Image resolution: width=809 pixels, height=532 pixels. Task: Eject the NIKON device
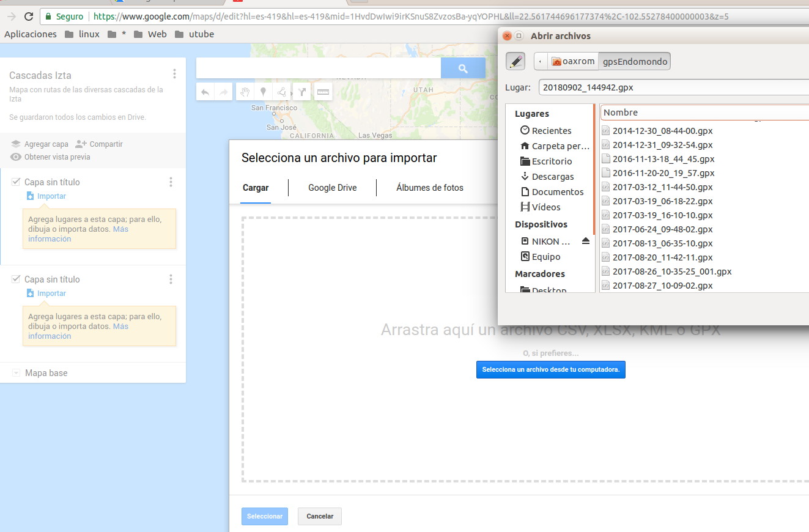pos(586,242)
